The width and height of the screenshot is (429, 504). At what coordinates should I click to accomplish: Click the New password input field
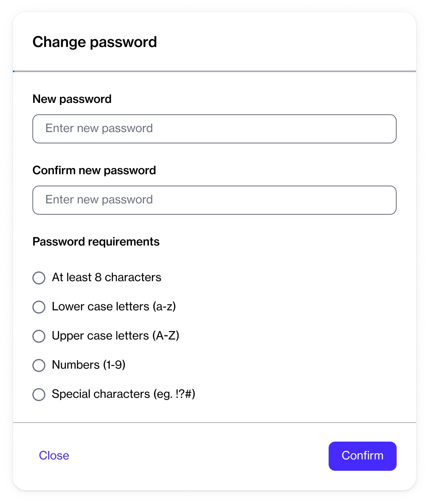214,129
